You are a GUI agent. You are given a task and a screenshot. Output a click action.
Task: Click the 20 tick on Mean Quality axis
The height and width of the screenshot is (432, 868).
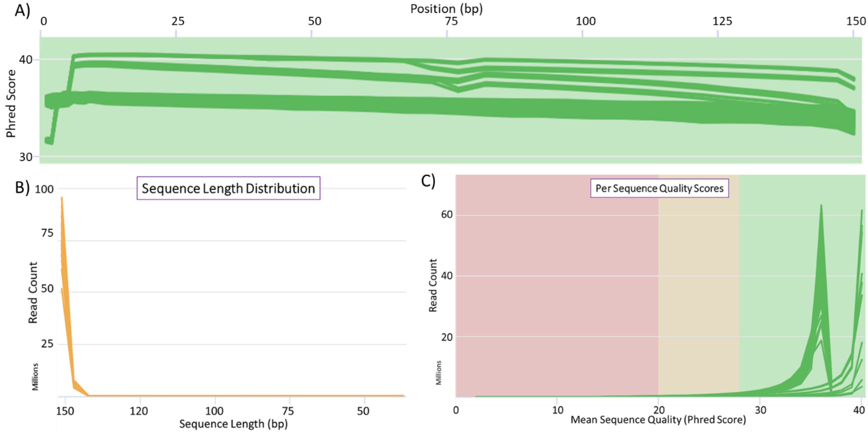[659, 410]
